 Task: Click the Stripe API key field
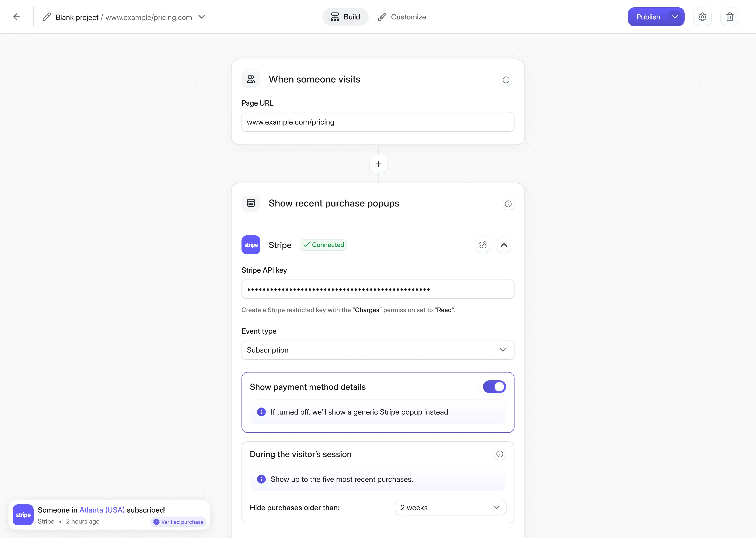(378, 289)
